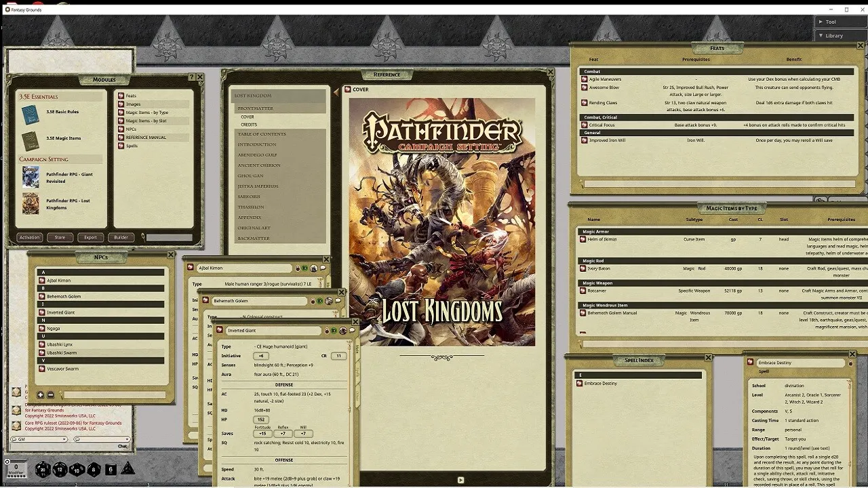The image size is (868, 488).
Task: Click the Feats window filter field
Action: coord(719,184)
